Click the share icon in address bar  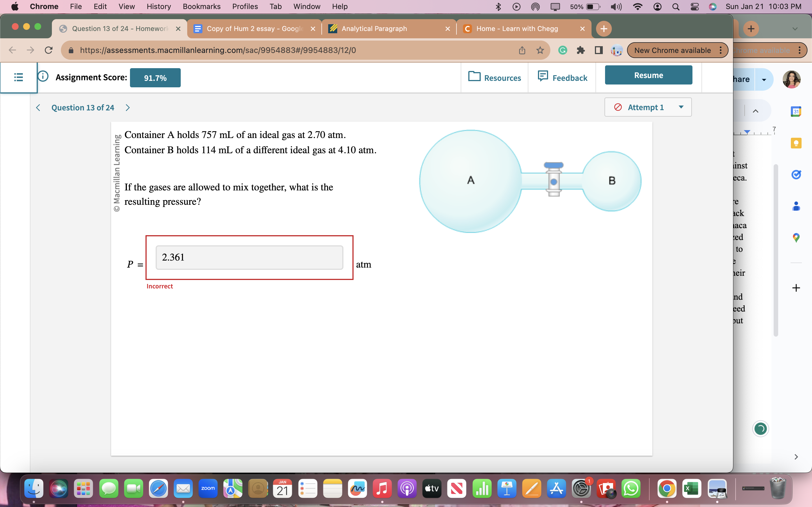tap(522, 50)
